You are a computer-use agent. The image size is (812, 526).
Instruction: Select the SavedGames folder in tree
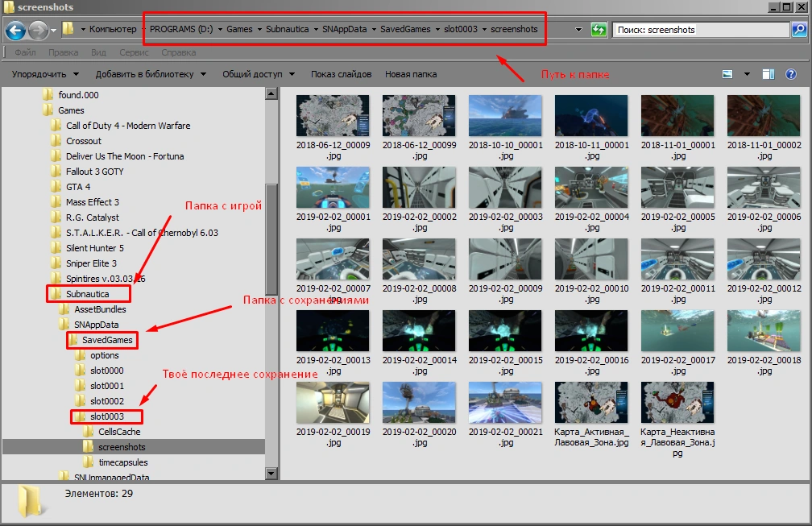[107, 340]
